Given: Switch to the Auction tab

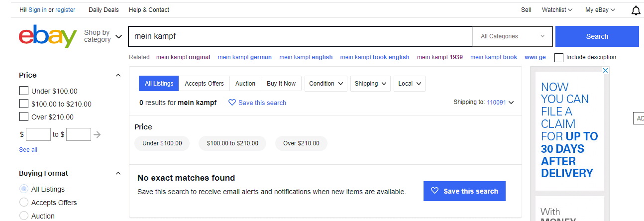Looking at the screenshot, I should 245,84.
